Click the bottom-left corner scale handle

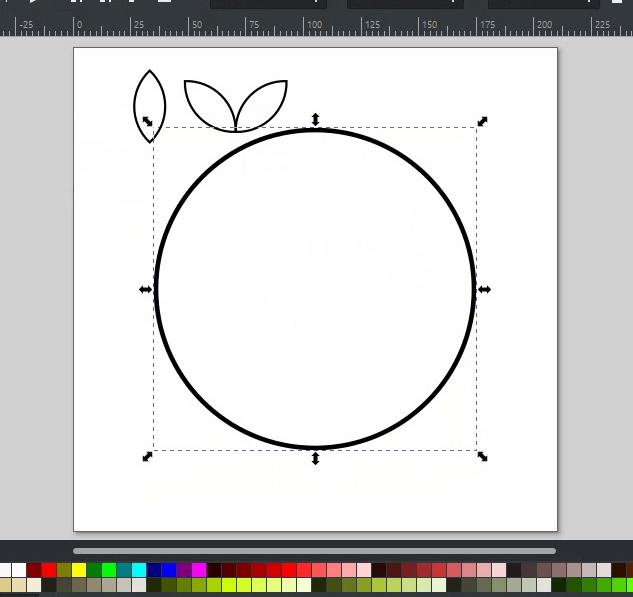coord(147,457)
